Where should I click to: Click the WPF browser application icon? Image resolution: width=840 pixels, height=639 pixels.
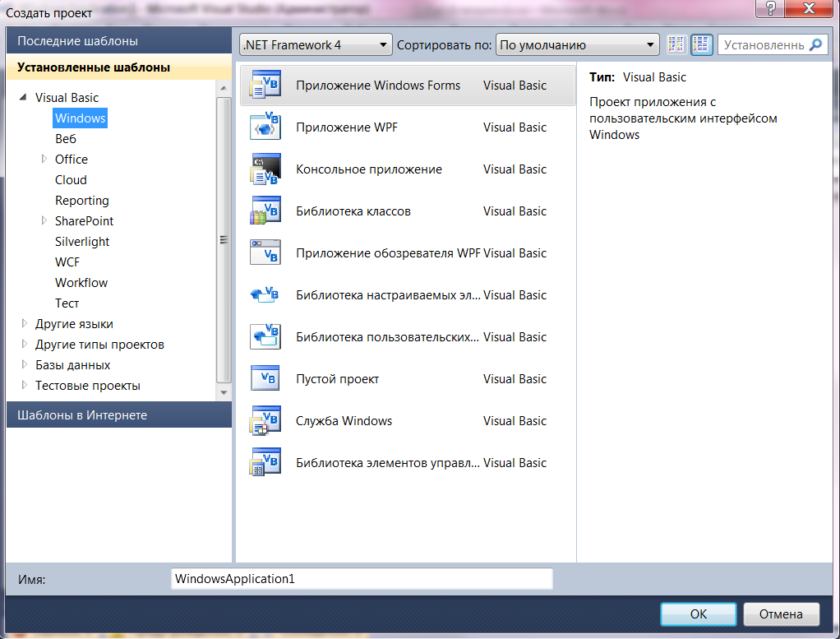click(x=265, y=252)
